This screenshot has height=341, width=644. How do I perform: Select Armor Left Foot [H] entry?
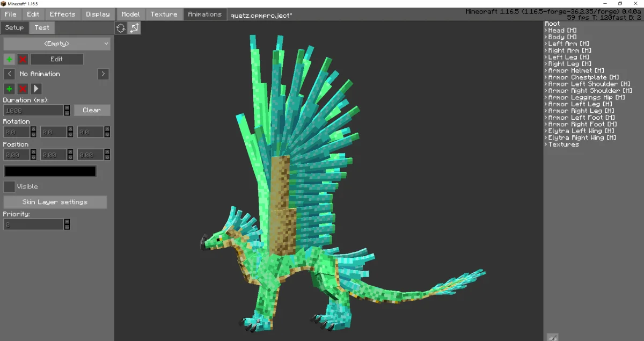(x=582, y=118)
